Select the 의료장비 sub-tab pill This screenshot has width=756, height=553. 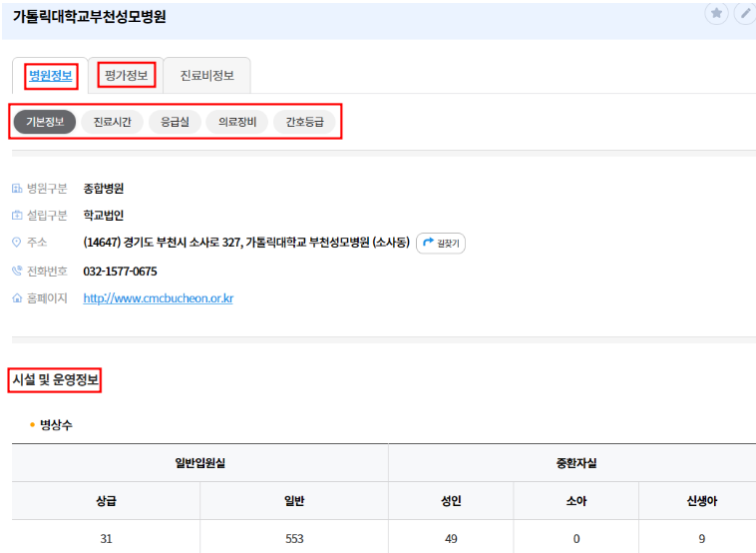click(237, 122)
